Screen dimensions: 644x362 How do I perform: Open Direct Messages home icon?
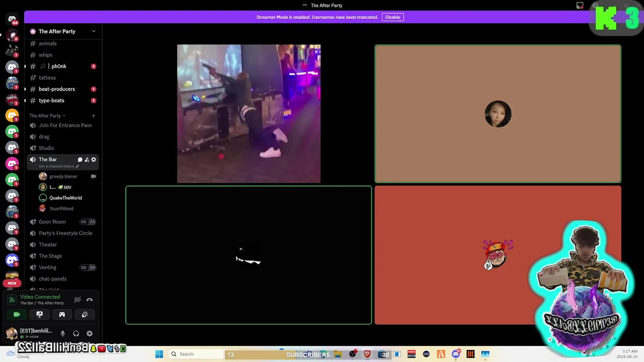click(12, 19)
